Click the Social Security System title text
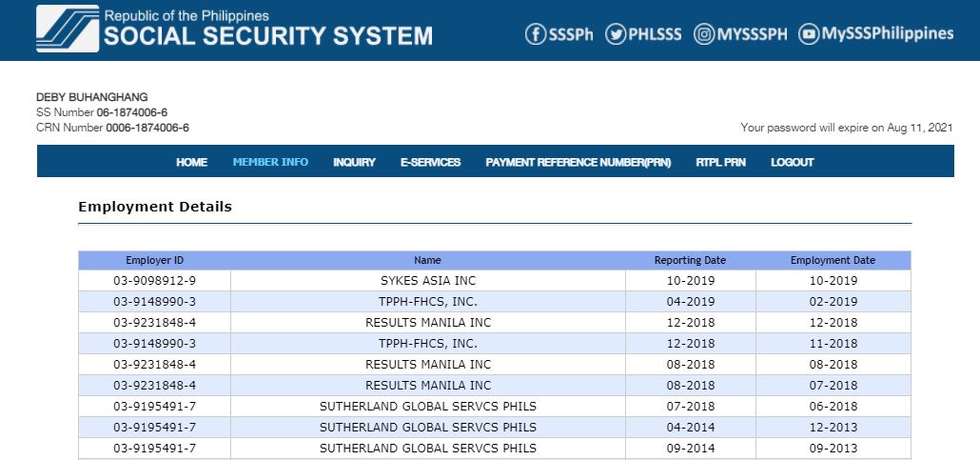 (x=268, y=36)
